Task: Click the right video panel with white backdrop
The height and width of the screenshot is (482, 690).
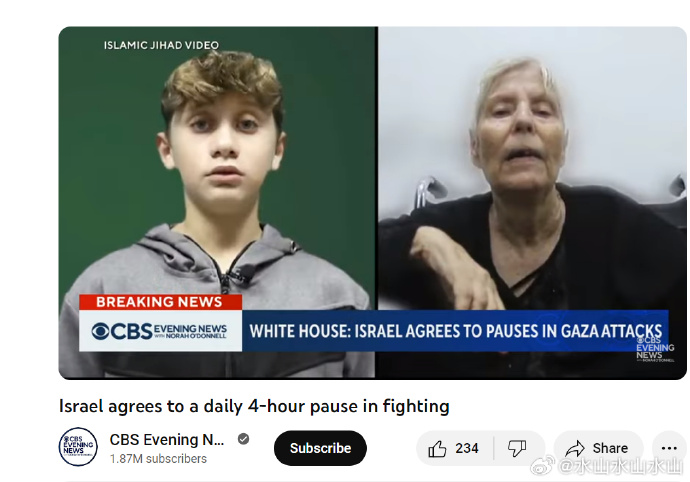Action: [532, 202]
